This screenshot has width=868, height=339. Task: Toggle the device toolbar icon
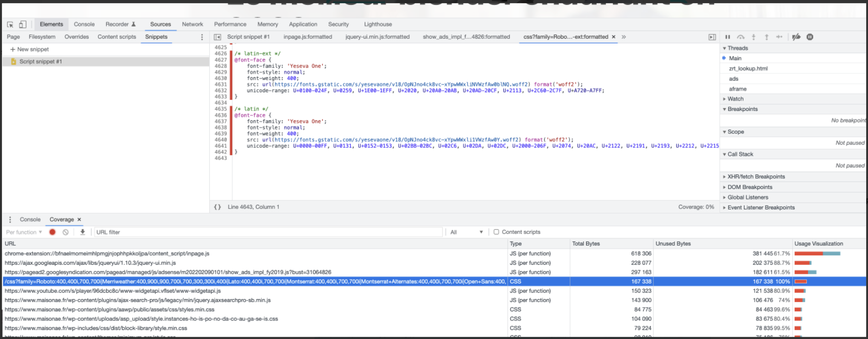click(x=23, y=24)
